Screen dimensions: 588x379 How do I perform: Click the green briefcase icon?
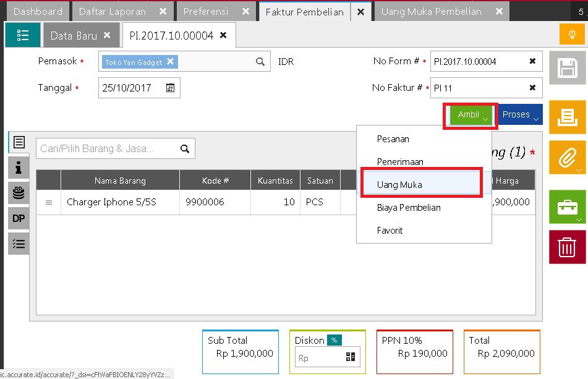click(567, 207)
